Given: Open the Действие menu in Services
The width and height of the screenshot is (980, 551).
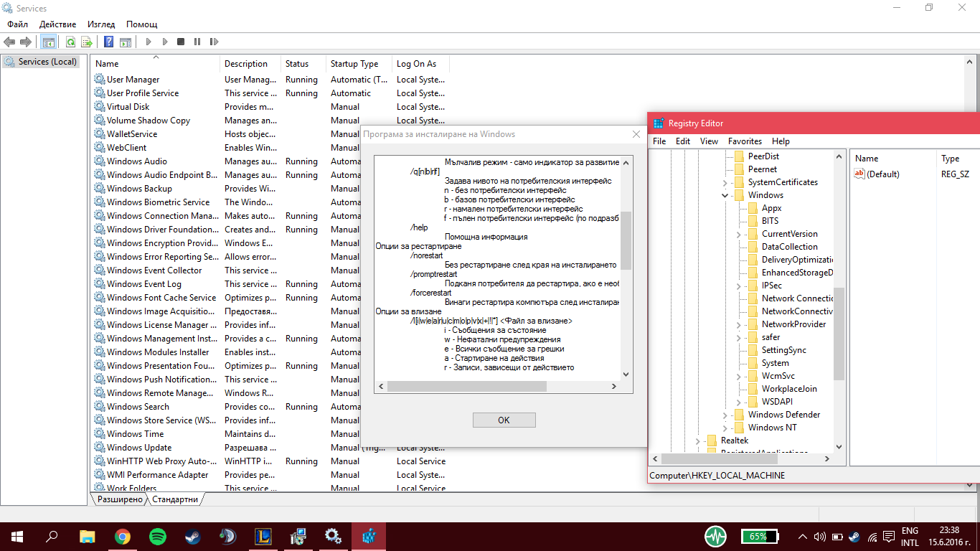Looking at the screenshot, I should [57, 24].
